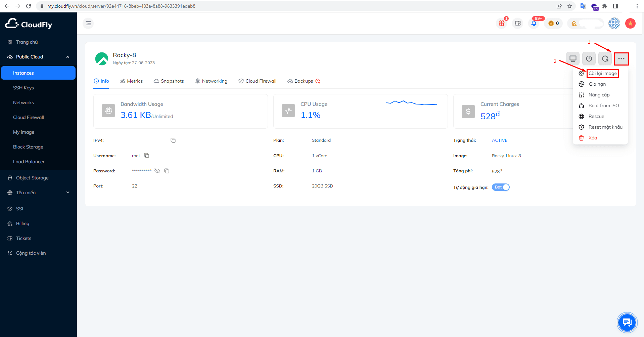Select "Cài lại Image" from menu
Screen dimensions: 644x337
(602, 73)
